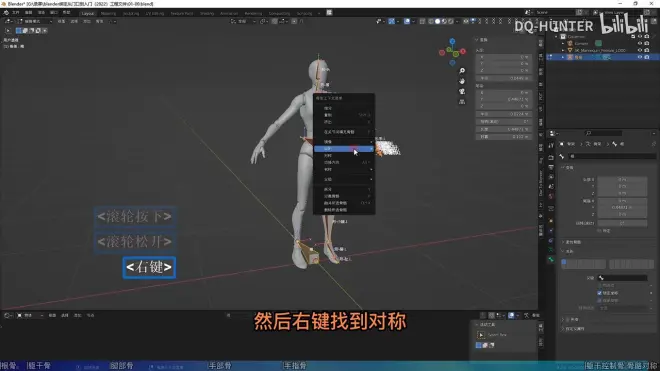Toggle the camera view icon in viewport
Screen dimensions: 660x371
click(462, 91)
